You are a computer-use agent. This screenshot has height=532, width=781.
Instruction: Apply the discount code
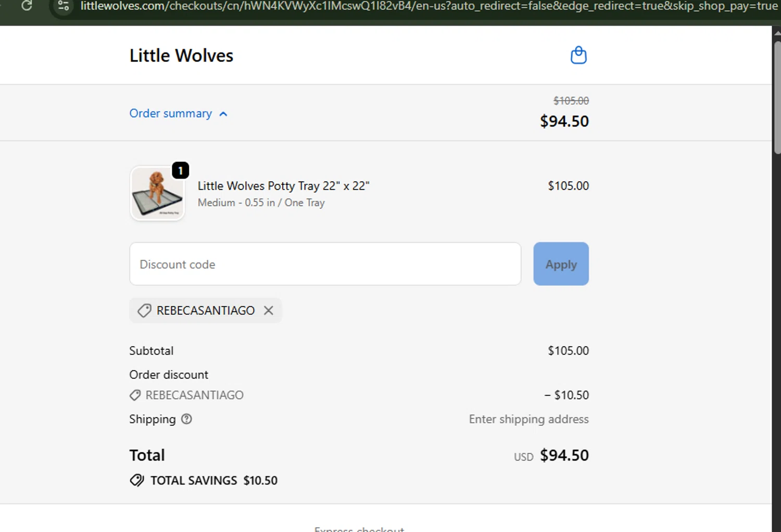pos(561,264)
